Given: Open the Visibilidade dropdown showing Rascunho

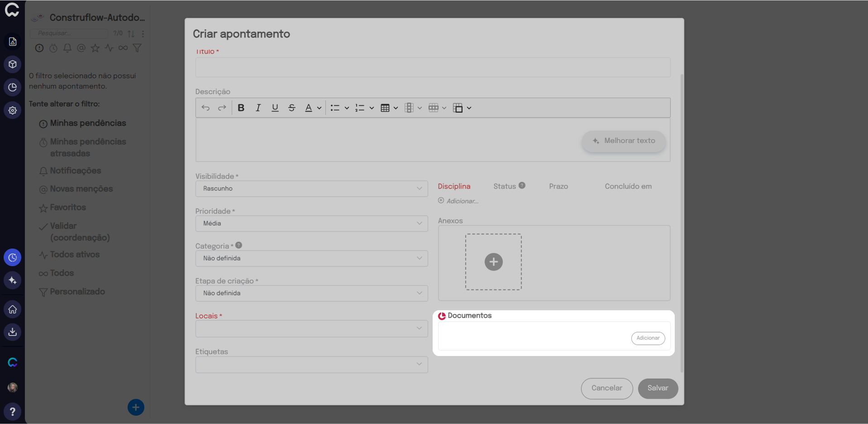Looking at the screenshot, I should tap(311, 188).
